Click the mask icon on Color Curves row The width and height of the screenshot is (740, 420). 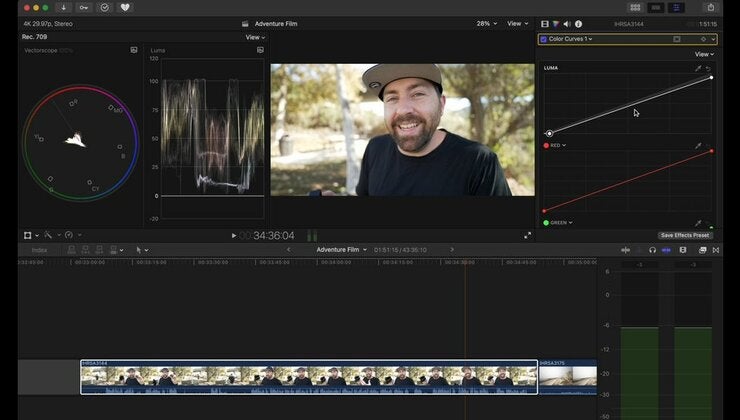point(677,39)
